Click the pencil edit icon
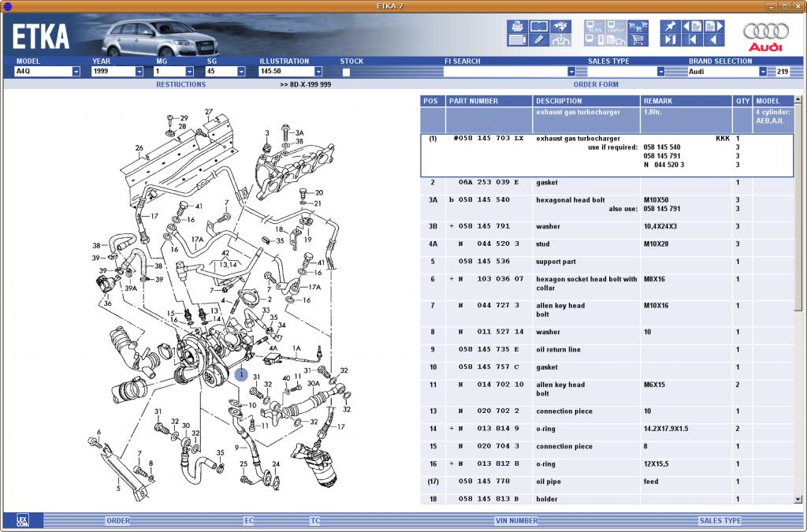Viewport: 807px width, 532px height. click(539, 39)
